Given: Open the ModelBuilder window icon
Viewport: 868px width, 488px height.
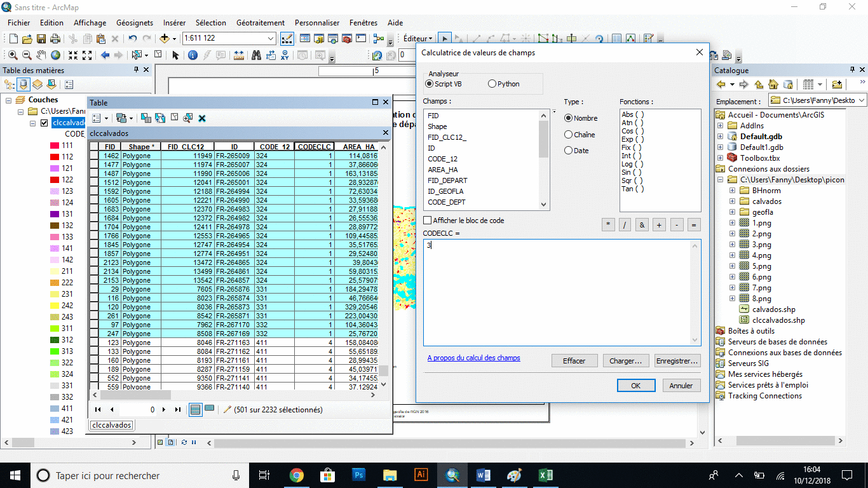Looking at the screenshot, I should 379,39.
